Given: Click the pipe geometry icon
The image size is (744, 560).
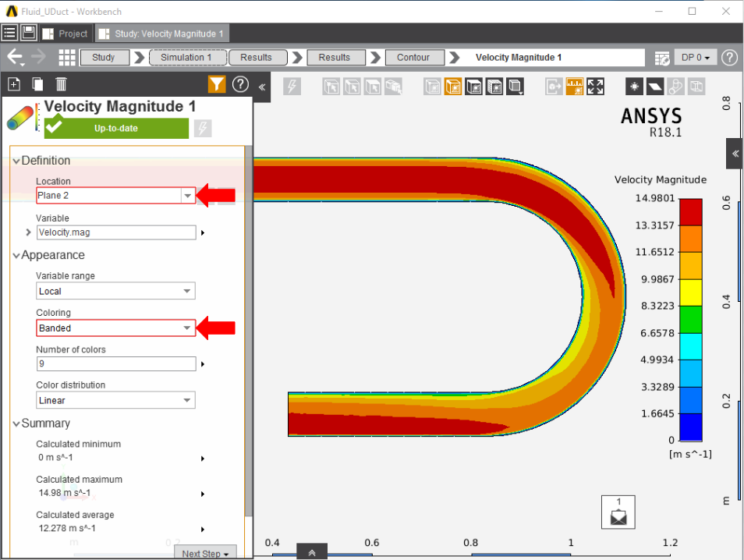Looking at the screenshot, I should [675, 87].
